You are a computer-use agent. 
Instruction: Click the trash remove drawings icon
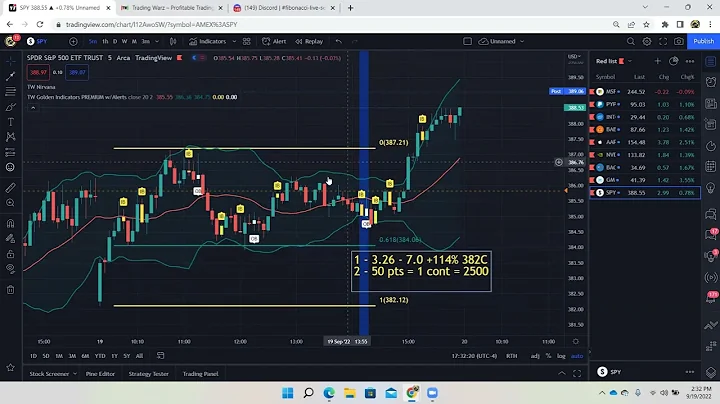click(x=11, y=290)
